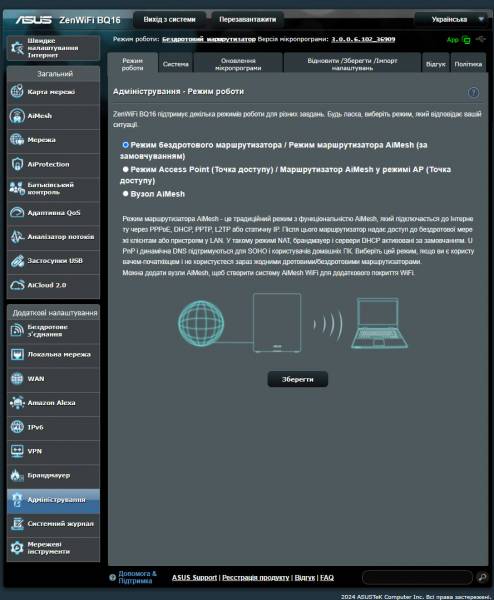Open Quick Internet Setup icon

17,48
